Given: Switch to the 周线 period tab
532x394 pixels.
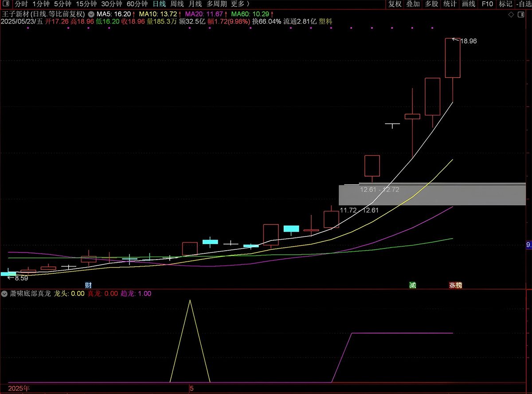Looking at the screenshot, I should [177, 4].
